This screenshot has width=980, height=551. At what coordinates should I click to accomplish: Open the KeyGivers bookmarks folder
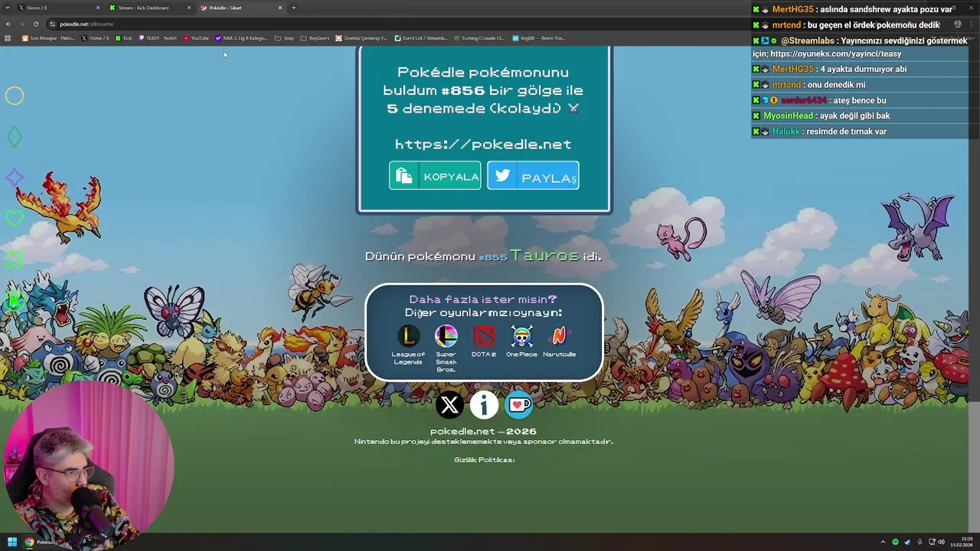tap(315, 38)
